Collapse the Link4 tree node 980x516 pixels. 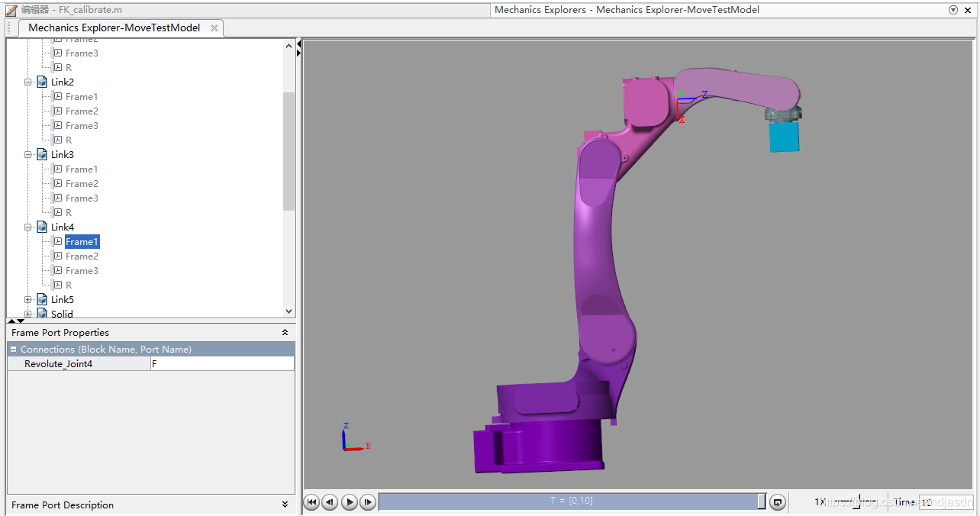(28, 227)
